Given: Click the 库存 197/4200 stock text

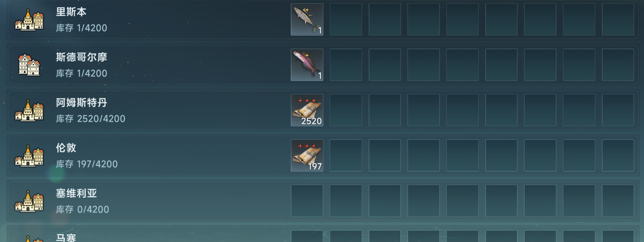Looking at the screenshot, I should pyautogui.click(x=87, y=164).
